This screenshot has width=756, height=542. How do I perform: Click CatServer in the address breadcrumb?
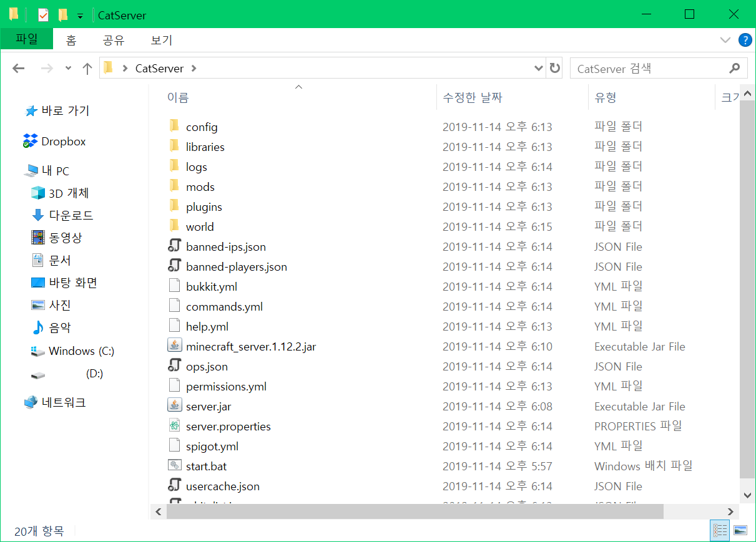click(x=159, y=68)
